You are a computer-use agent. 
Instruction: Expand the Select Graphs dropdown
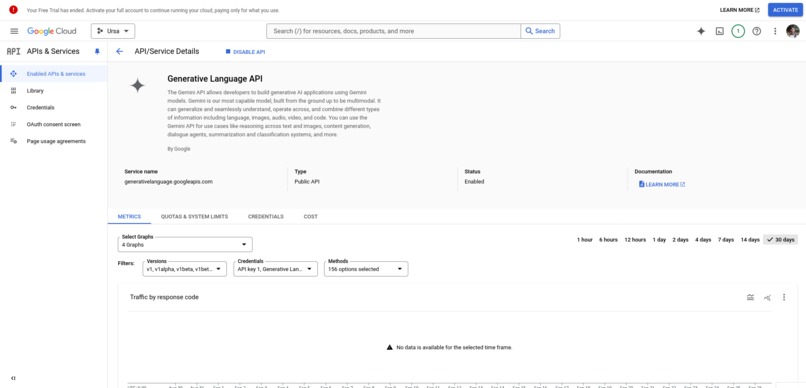click(x=185, y=245)
